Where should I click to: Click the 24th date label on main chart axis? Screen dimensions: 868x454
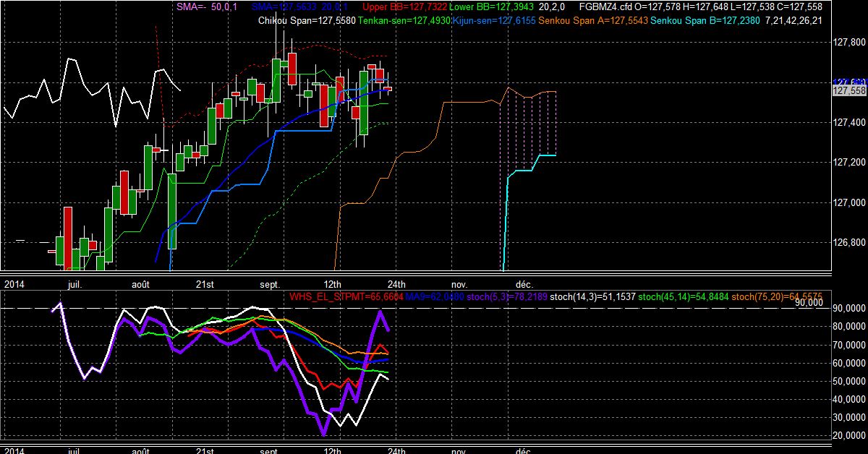[396, 284]
